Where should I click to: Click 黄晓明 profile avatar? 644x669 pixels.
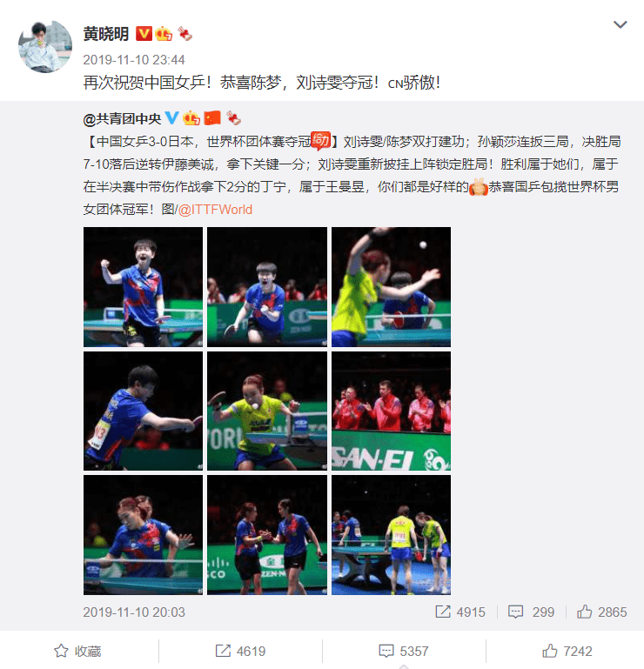(x=44, y=46)
